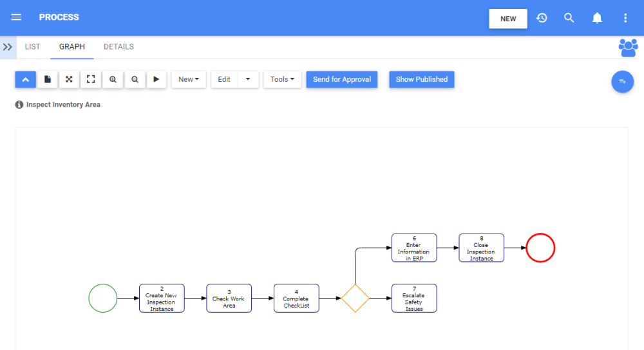Viewport: 644px width, 350px height.
Task: Click the Show Published button
Action: pos(422,79)
